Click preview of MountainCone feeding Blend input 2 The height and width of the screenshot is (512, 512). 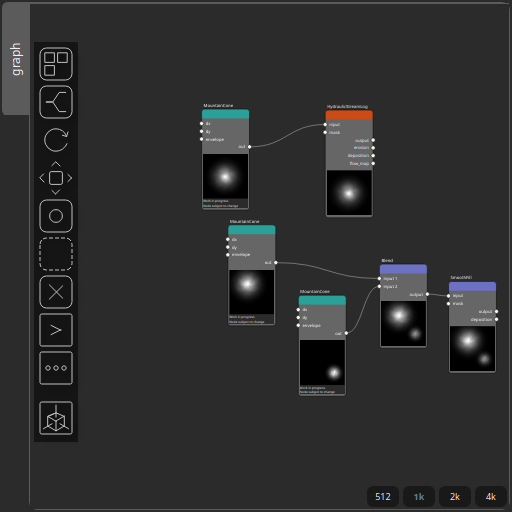pos(322,362)
